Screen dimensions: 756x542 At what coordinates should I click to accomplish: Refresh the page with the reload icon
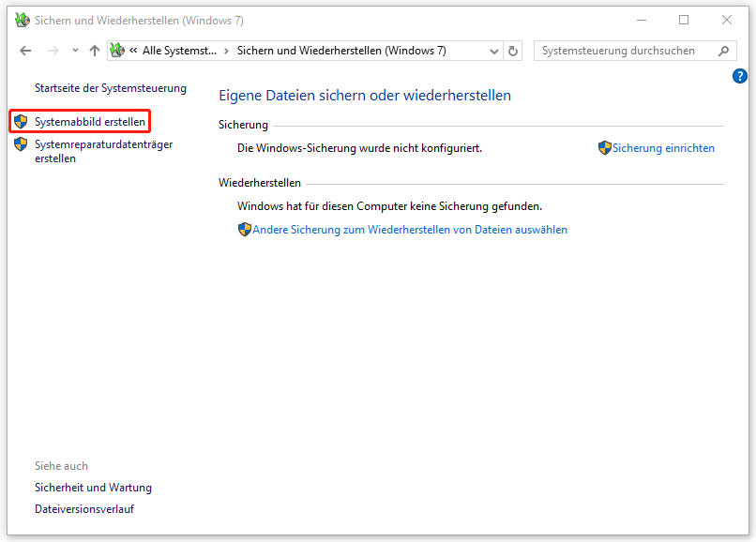coord(512,51)
